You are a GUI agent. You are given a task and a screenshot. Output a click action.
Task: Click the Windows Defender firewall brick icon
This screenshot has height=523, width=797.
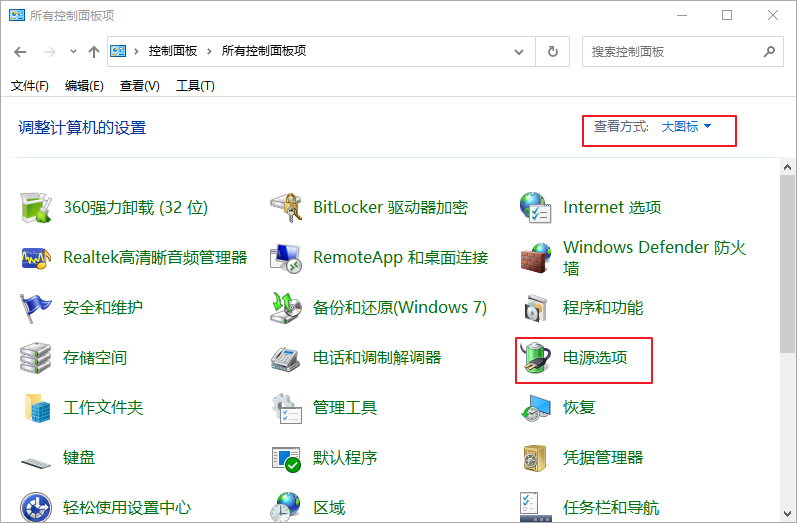coord(536,258)
